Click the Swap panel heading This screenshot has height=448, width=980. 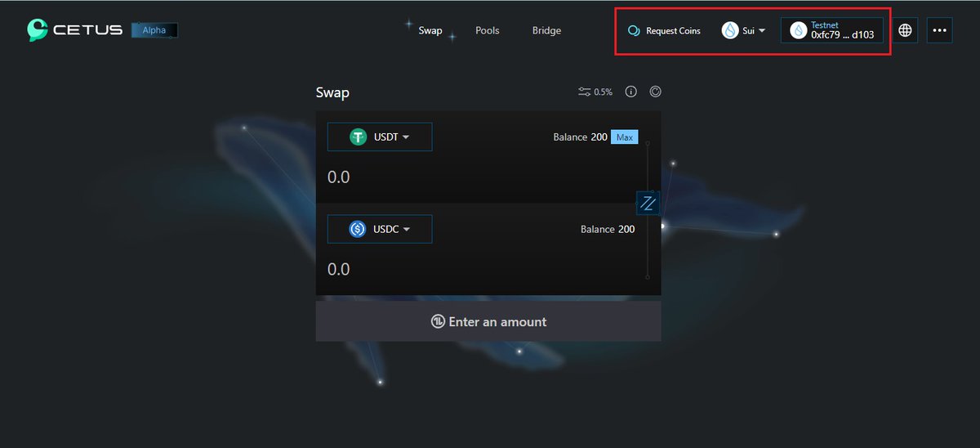(332, 92)
